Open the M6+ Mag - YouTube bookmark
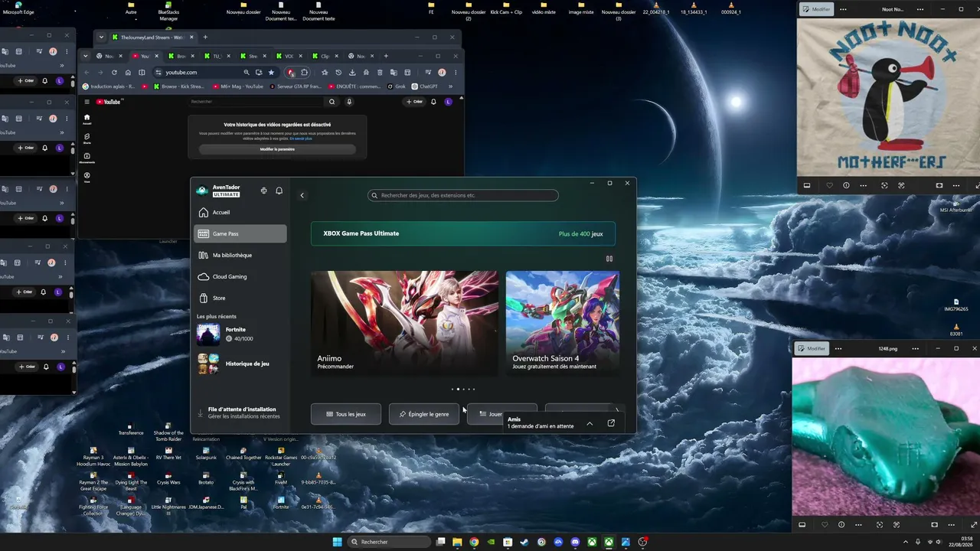The height and width of the screenshot is (551, 980). pyautogui.click(x=238, y=86)
